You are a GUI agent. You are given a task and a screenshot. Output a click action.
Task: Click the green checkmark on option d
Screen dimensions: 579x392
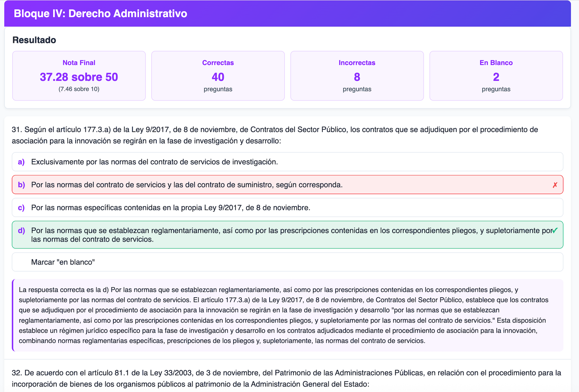coord(555,230)
